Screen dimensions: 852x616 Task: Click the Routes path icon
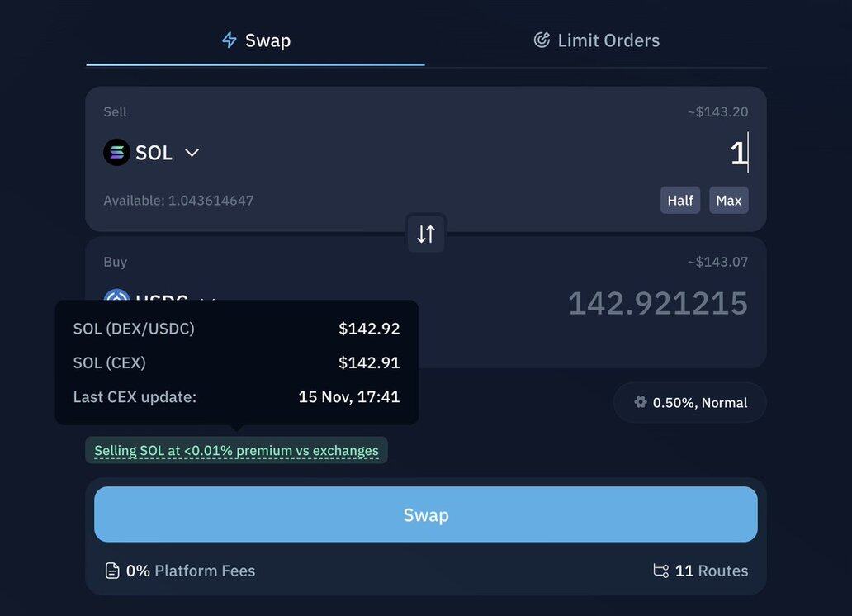[x=660, y=571]
